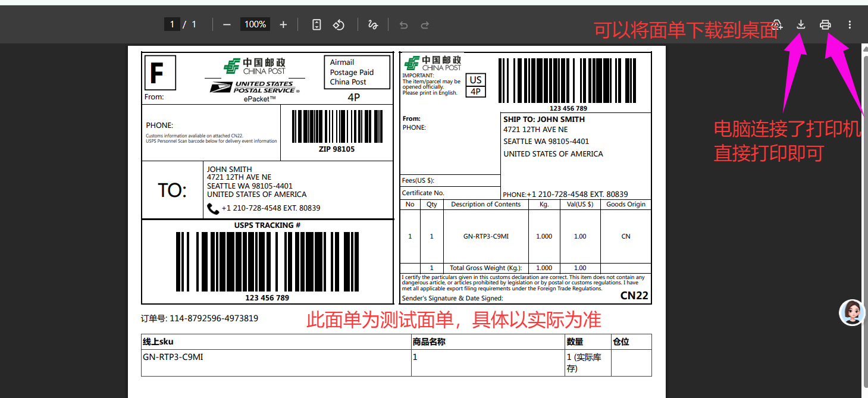Rotate the document counterclockwise

coord(339,24)
